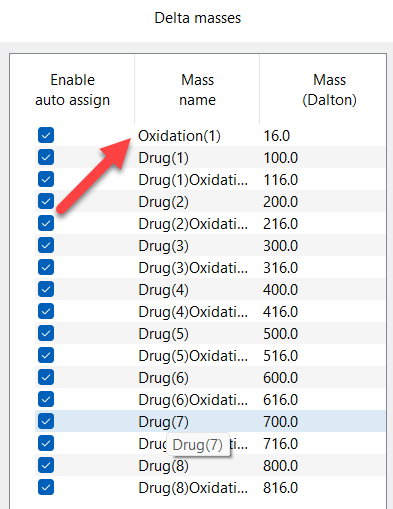Viewport: 393px width, 509px height.
Task: Select the Drug(2)Oxidati... truncated name cell
Action: coord(193,224)
